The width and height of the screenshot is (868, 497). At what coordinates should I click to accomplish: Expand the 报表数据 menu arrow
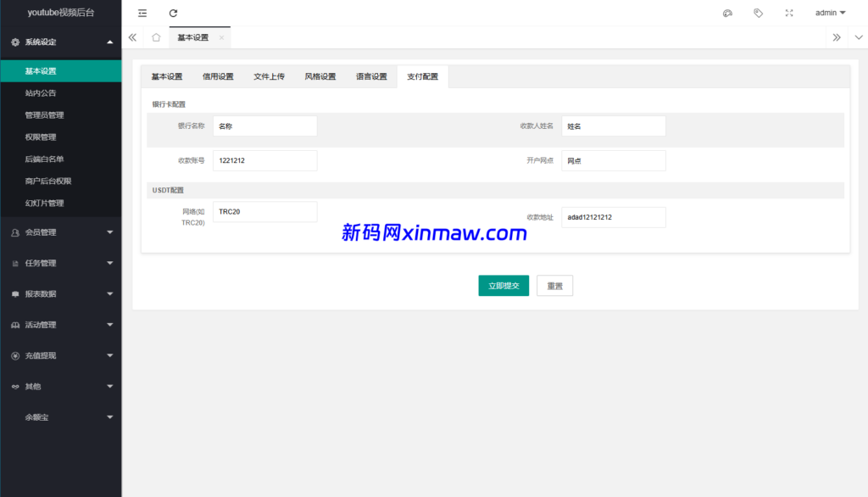pos(109,293)
